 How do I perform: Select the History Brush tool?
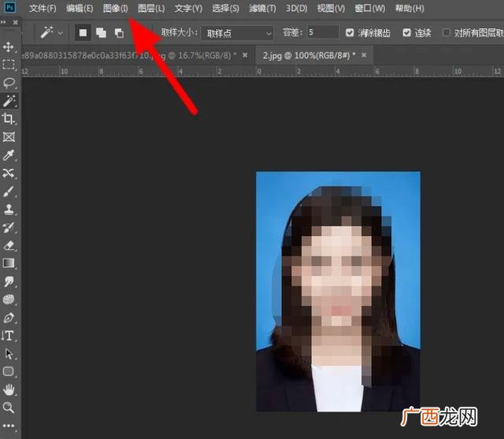pyautogui.click(x=9, y=227)
